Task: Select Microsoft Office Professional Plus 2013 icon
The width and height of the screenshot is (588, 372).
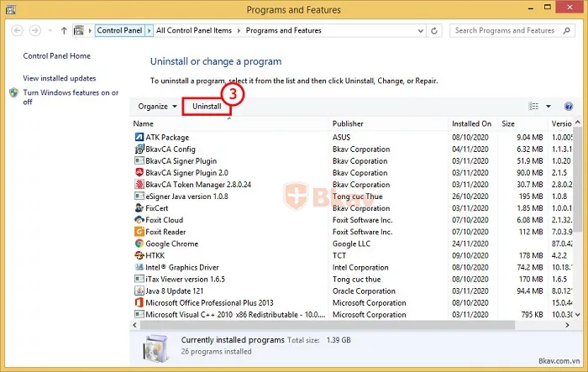Action: click(139, 302)
